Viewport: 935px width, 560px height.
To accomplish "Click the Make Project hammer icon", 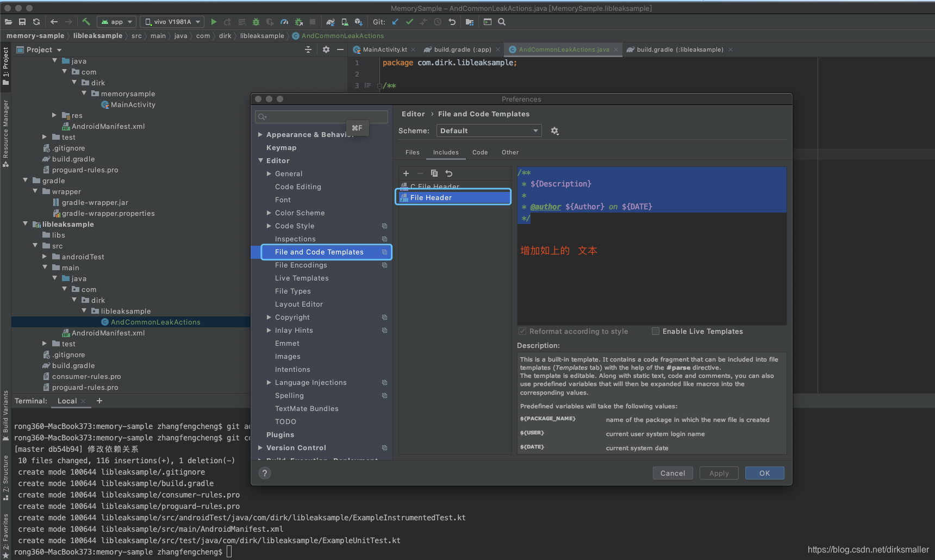I will pyautogui.click(x=86, y=22).
